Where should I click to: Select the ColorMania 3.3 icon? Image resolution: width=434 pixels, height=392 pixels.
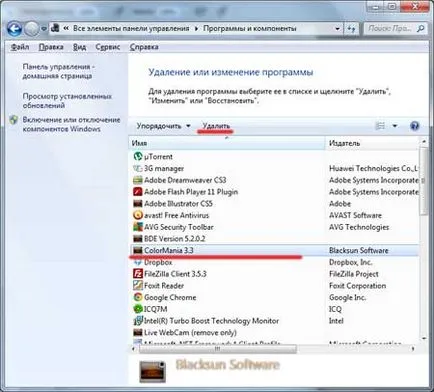(x=138, y=250)
